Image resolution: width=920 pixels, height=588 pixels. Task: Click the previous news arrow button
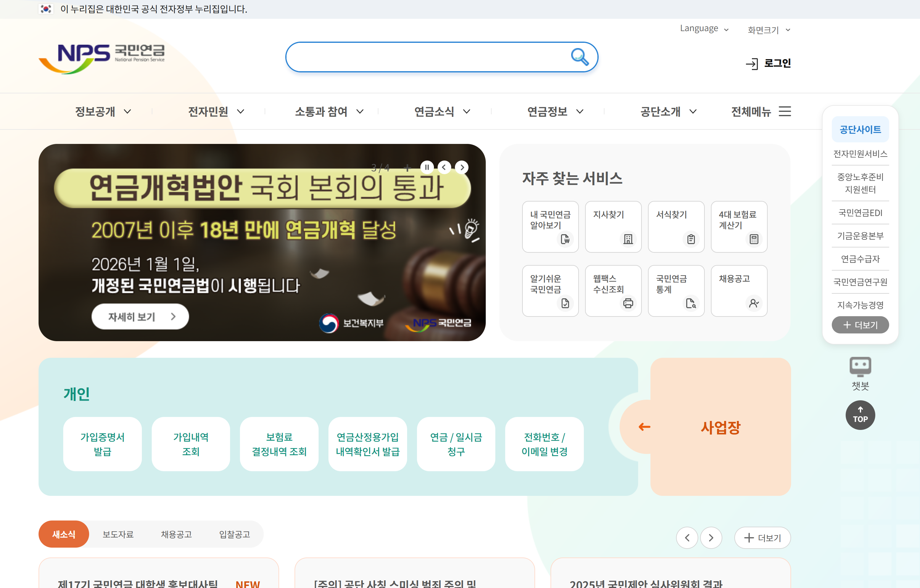687,537
